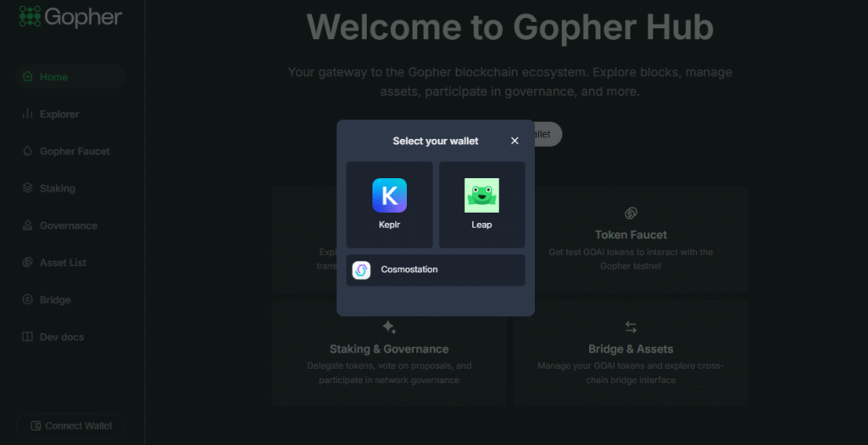Open Asset List in sidebar
The image size is (868, 445).
63,263
